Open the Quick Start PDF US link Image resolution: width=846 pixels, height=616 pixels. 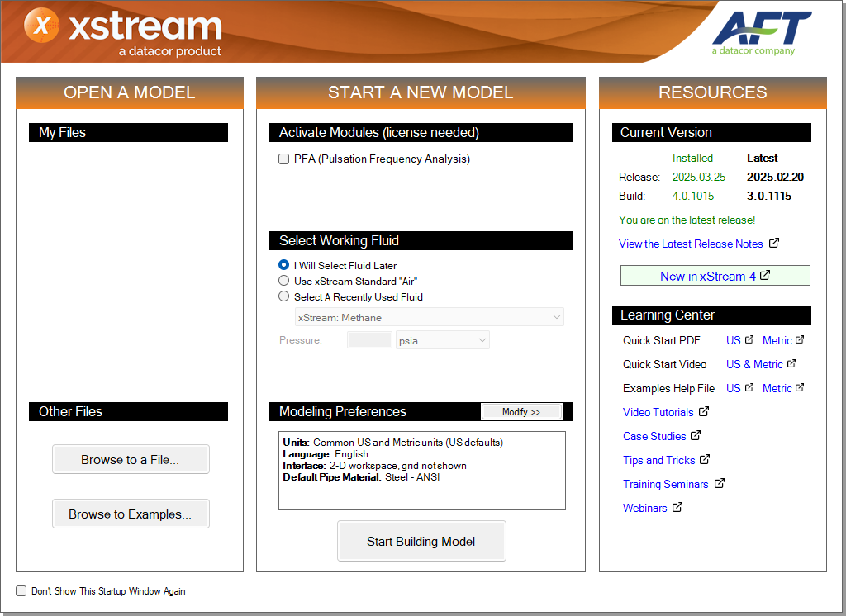point(734,340)
